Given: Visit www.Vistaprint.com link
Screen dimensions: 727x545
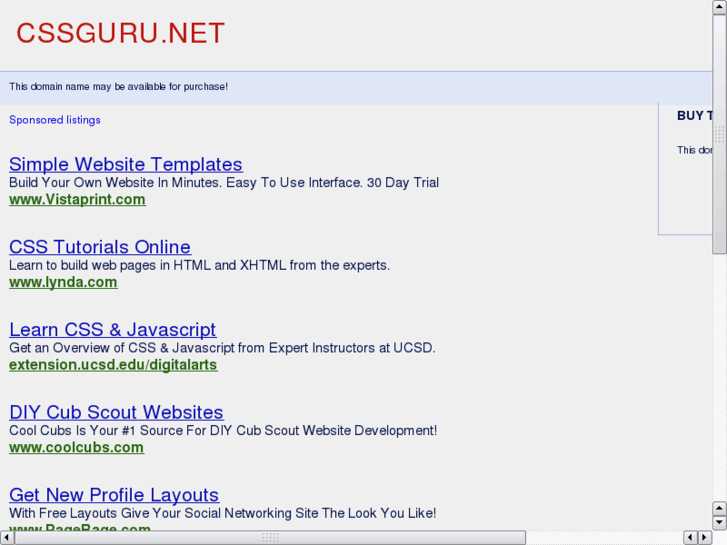Looking at the screenshot, I should point(77,199).
